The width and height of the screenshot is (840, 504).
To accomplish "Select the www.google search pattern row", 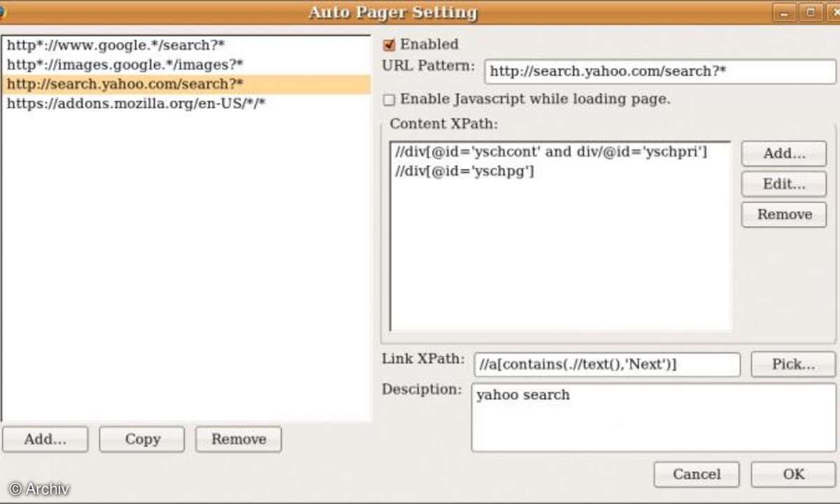I will 185,46.
